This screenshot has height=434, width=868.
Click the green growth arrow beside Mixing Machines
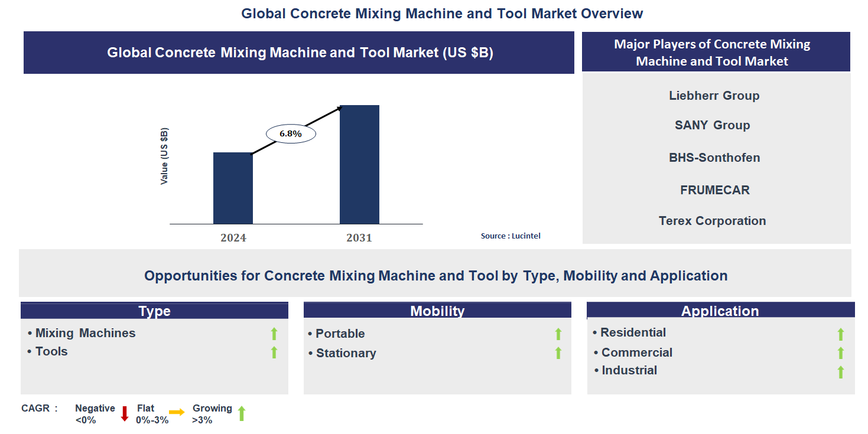point(273,334)
